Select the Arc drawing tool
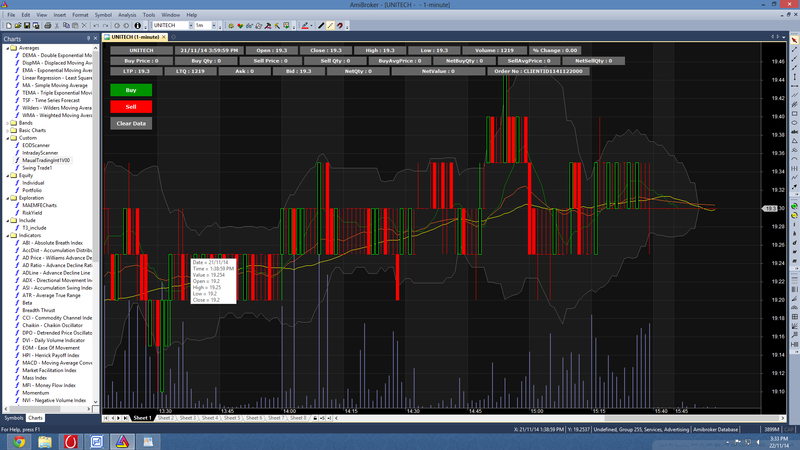This screenshot has height=450, width=800. (x=794, y=159)
